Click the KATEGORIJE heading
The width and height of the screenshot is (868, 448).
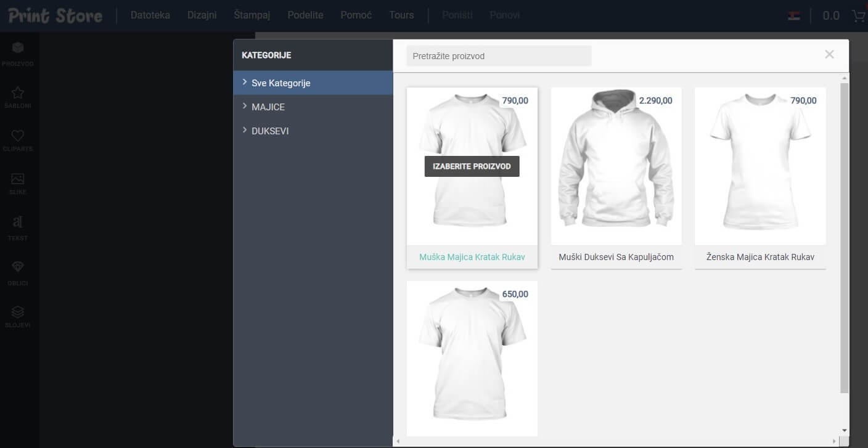266,55
